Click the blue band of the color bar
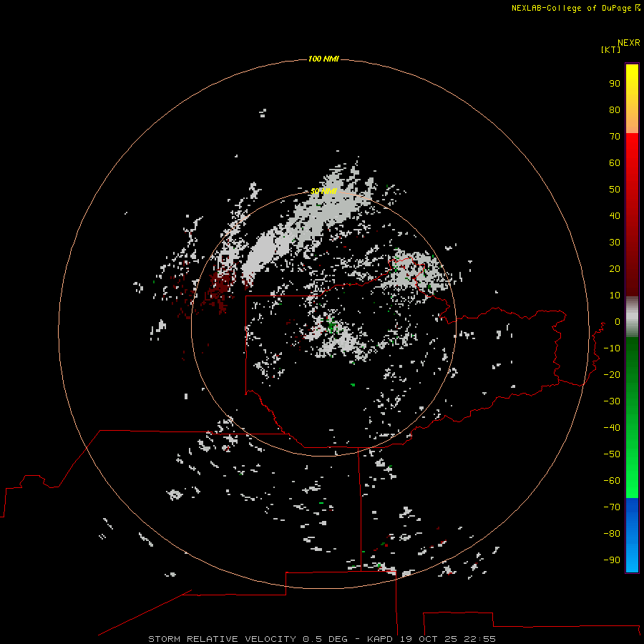 [632, 535]
